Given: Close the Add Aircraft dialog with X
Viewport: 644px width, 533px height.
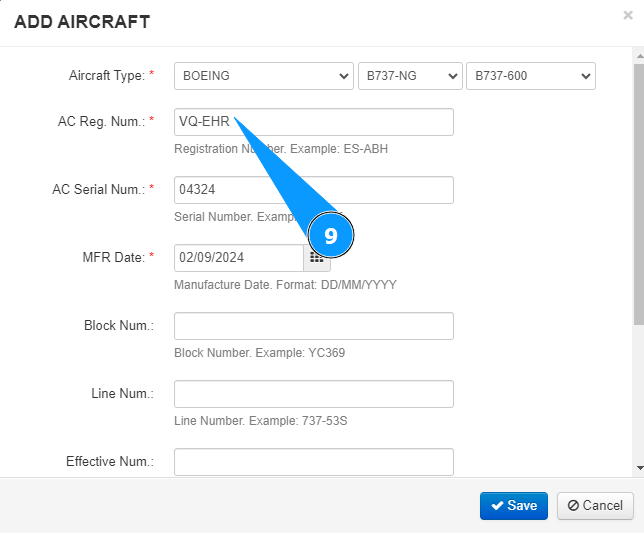Looking at the screenshot, I should [x=627, y=16].
